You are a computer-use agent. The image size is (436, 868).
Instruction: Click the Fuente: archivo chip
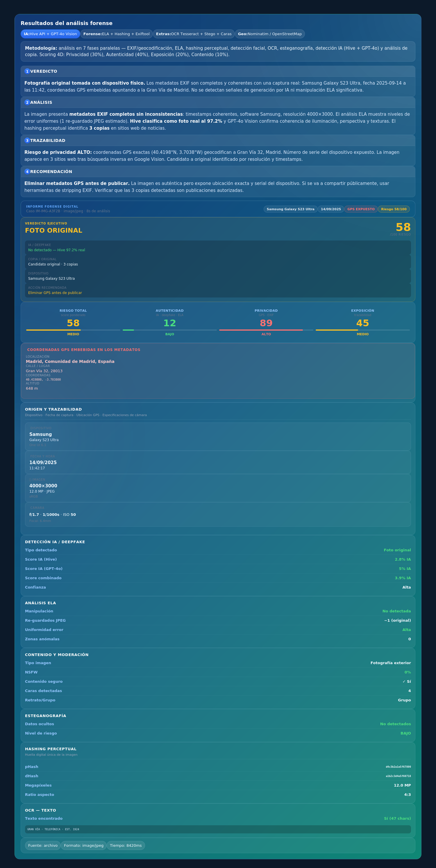click(43, 845)
